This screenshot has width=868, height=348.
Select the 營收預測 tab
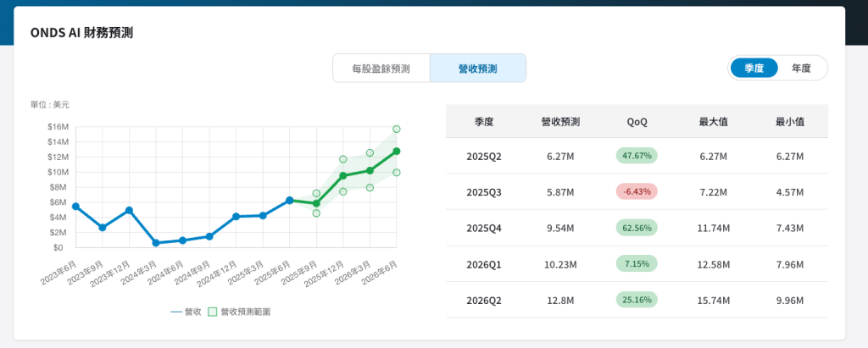[x=477, y=69]
